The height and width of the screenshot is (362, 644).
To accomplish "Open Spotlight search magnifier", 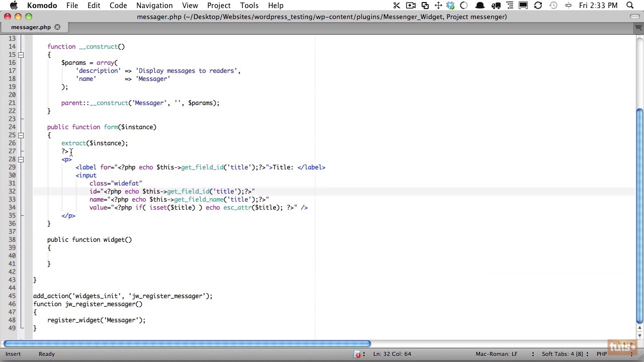I will (x=630, y=6).
